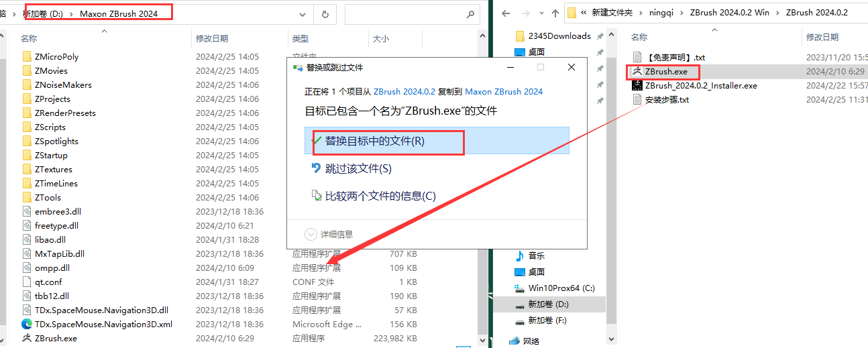Select the ZProjects folder icon

tap(27, 99)
